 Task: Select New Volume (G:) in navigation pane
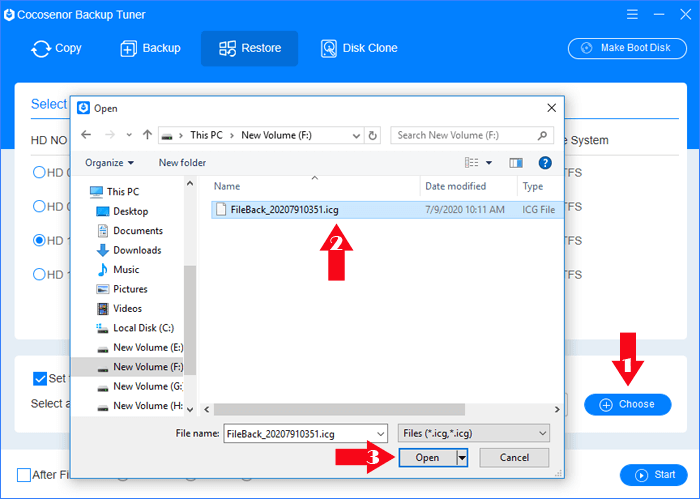tap(140, 387)
